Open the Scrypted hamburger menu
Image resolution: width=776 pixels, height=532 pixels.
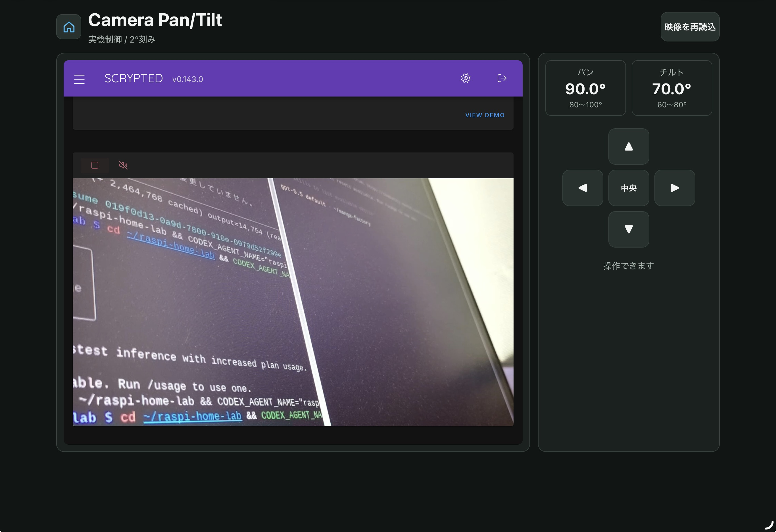click(x=79, y=79)
